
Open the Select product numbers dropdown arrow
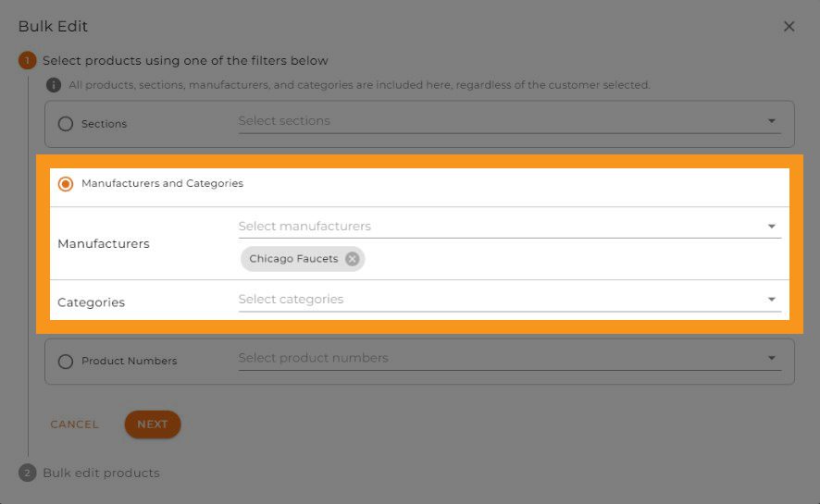(771, 359)
